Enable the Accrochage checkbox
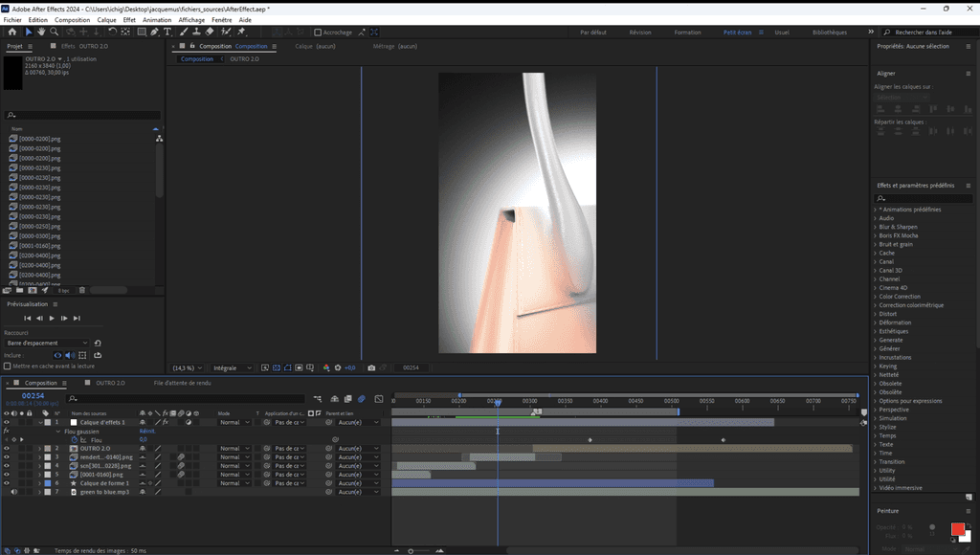 tap(319, 32)
